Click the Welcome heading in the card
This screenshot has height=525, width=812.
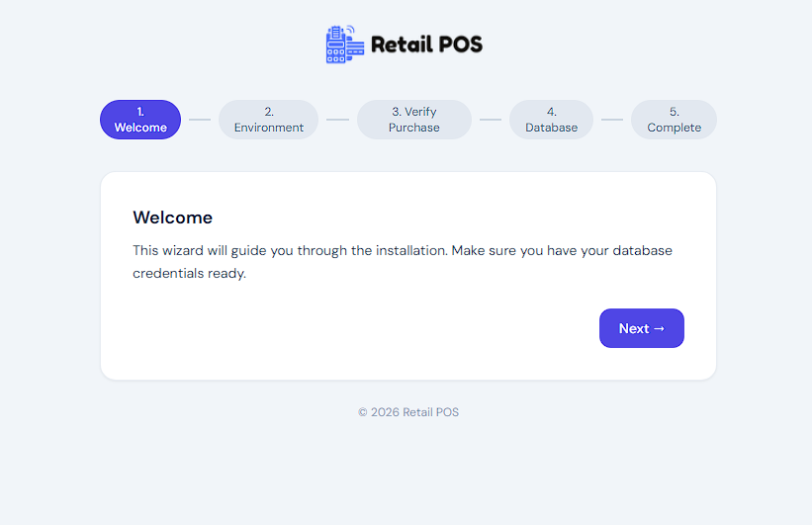click(172, 218)
